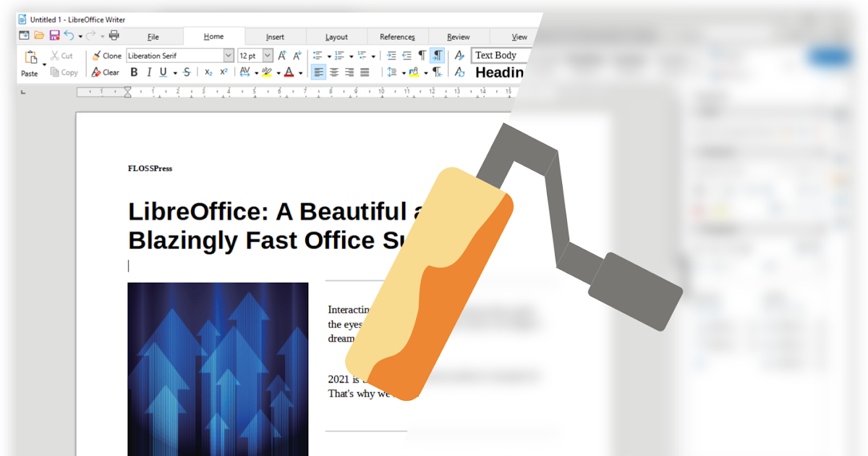This screenshot has width=868, height=456.
Task: Enable italic formatting
Action: coord(149,72)
